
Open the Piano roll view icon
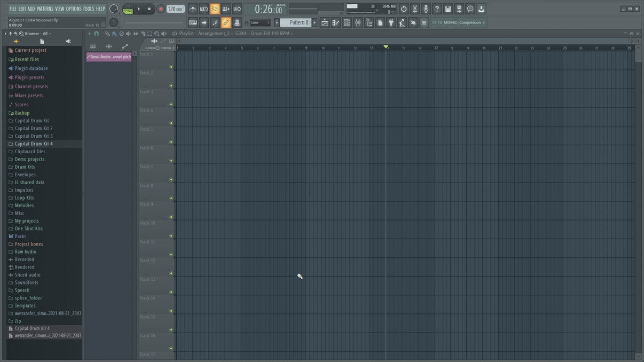tap(336, 22)
